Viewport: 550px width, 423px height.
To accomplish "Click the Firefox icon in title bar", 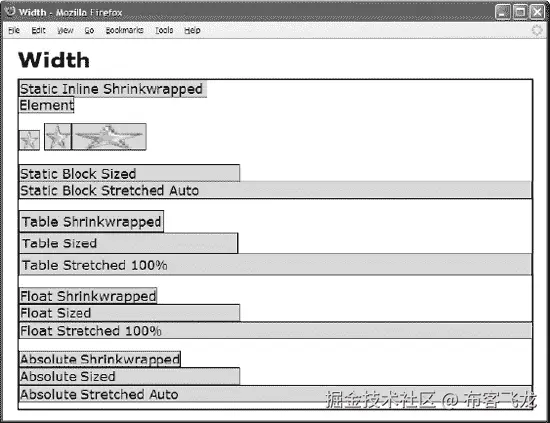I will [x=10, y=12].
